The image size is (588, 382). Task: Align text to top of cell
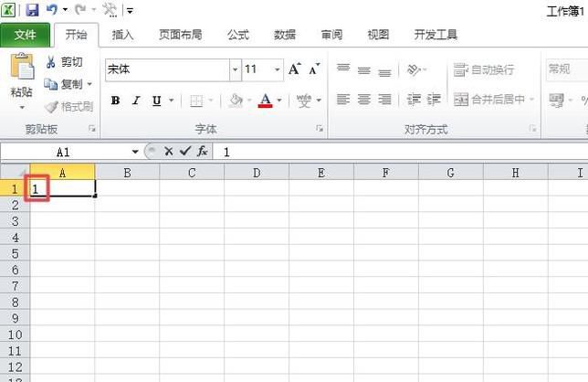pyautogui.click(x=343, y=69)
